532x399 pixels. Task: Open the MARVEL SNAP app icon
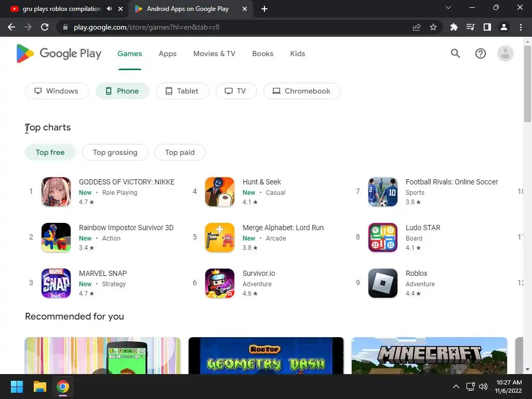pyautogui.click(x=56, y=283)
